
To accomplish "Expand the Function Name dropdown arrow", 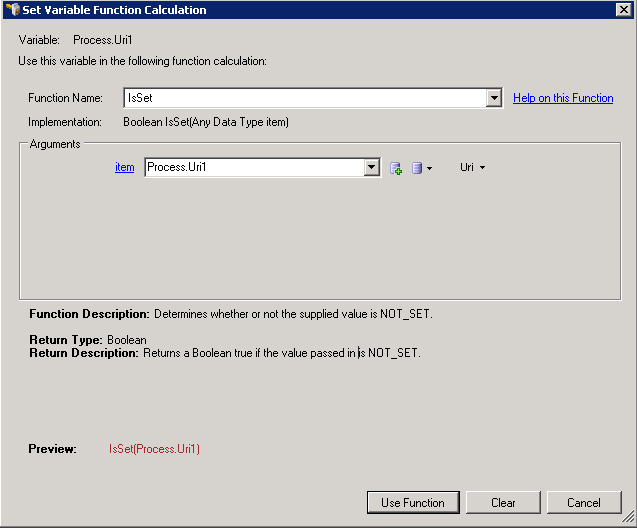I will (493, 98).
